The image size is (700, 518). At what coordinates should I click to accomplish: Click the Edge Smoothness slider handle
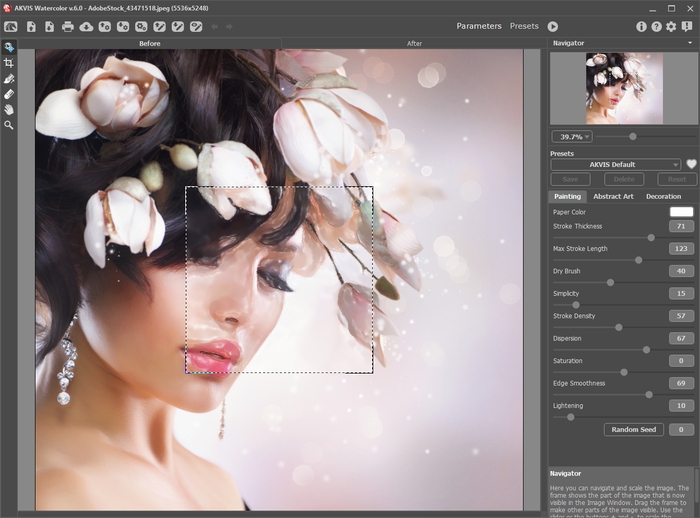tap(649, 395)
